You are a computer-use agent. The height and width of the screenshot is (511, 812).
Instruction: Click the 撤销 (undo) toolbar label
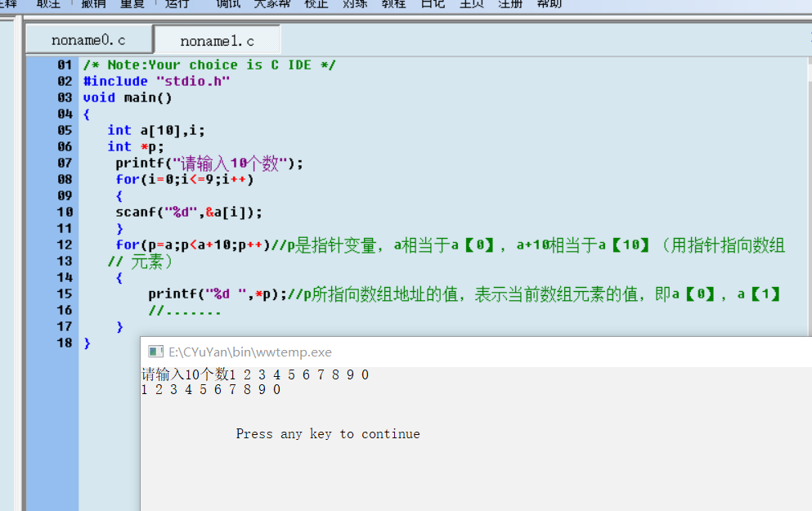click(x=93, y=3)
